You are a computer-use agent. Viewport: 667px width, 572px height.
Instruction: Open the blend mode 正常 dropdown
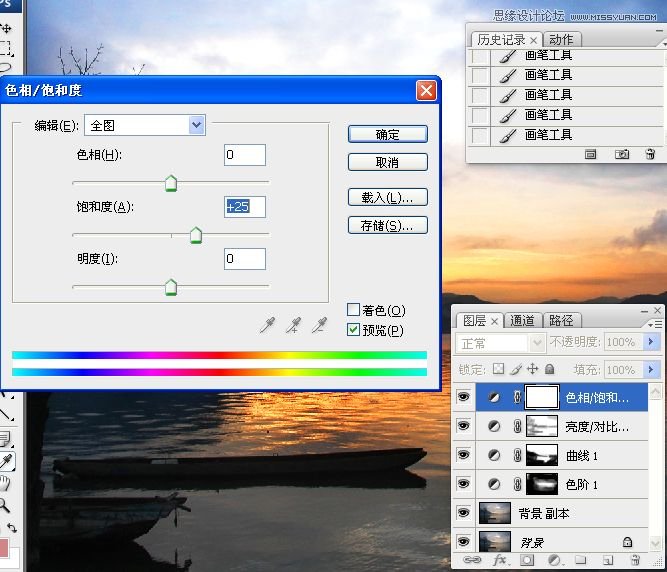click(x=500, y=343)
